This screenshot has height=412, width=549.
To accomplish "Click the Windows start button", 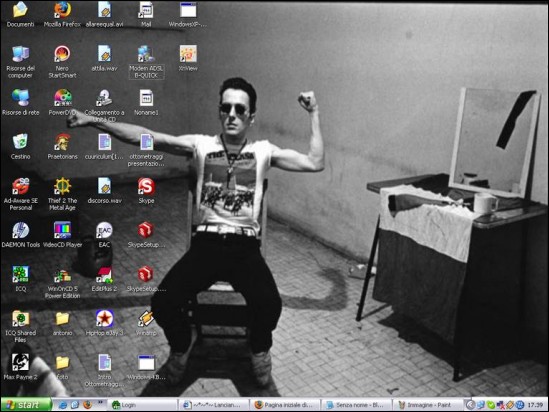I will tap(26, 405).
